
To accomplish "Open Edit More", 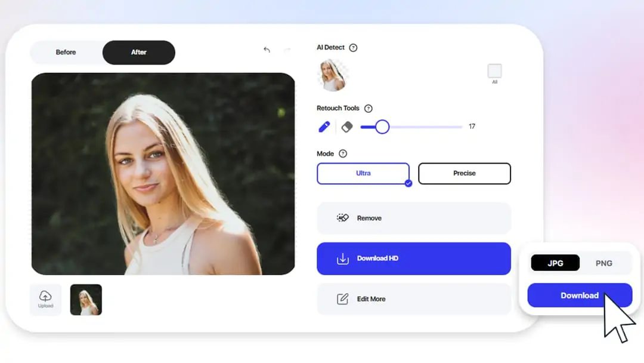I will click(x=414, y=299).
